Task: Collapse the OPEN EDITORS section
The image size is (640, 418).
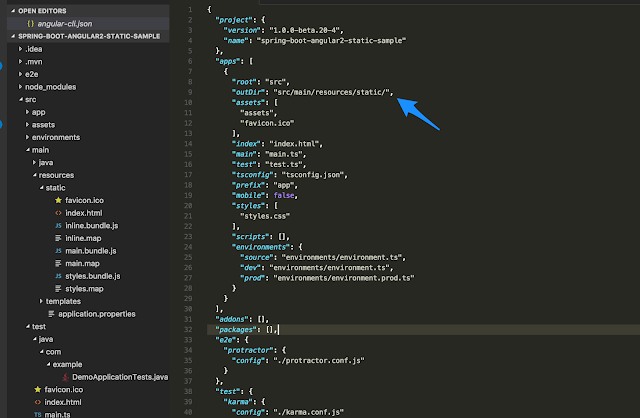Action: pos(13,11)
